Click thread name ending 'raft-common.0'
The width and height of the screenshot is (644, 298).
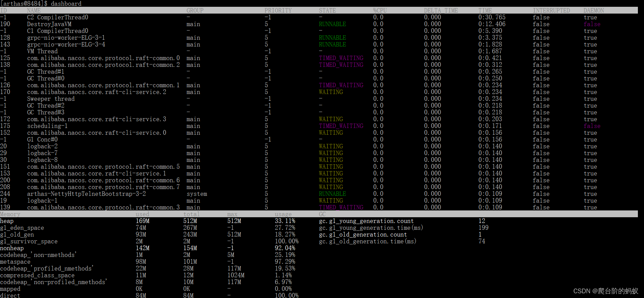[103, 58]
